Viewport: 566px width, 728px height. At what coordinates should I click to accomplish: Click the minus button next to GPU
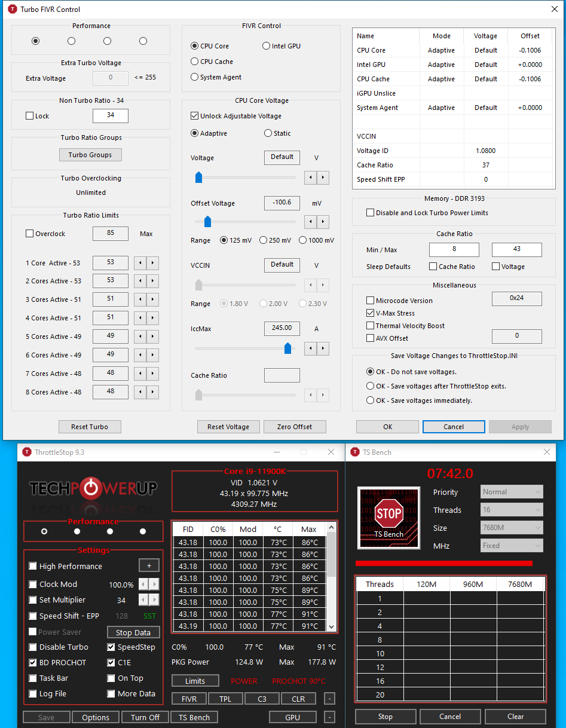point(330,717)
